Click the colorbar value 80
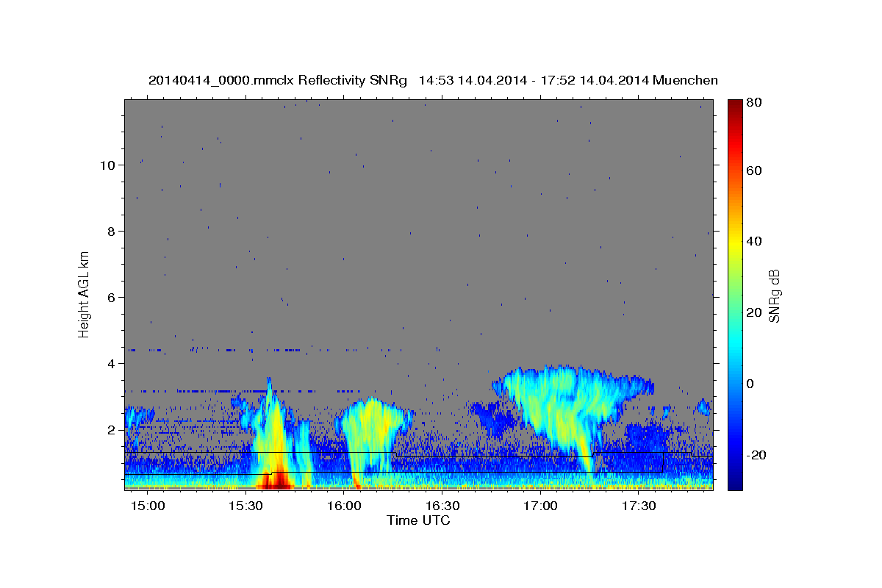This screenshot has height=588, width=882. pos(753,103)
